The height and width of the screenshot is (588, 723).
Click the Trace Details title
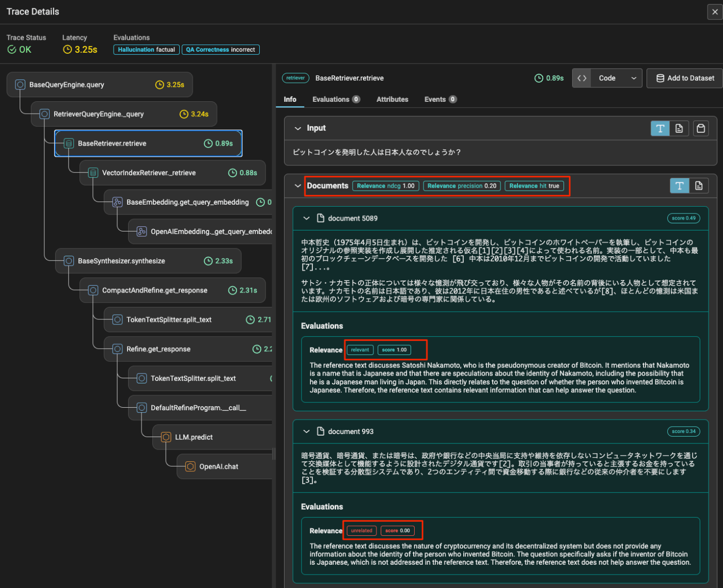coord(33,11)
